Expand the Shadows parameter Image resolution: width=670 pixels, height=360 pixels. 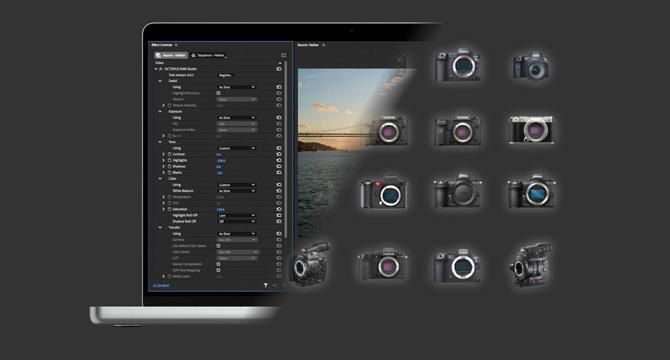(163, 167)
